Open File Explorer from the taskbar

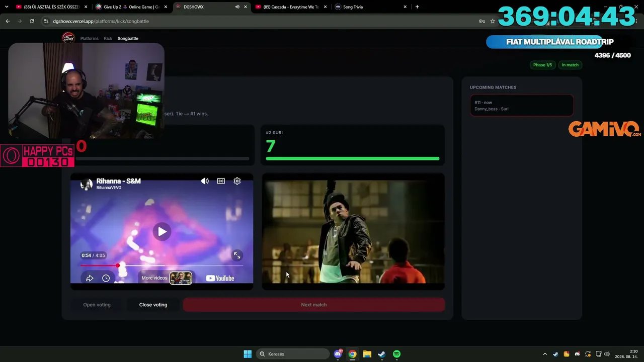point(367,354)
